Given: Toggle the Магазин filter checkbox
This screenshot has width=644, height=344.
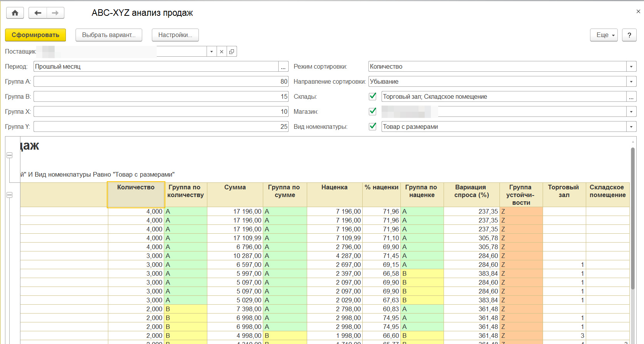Looking at the screenshot, I should click(x=373, y=111).
